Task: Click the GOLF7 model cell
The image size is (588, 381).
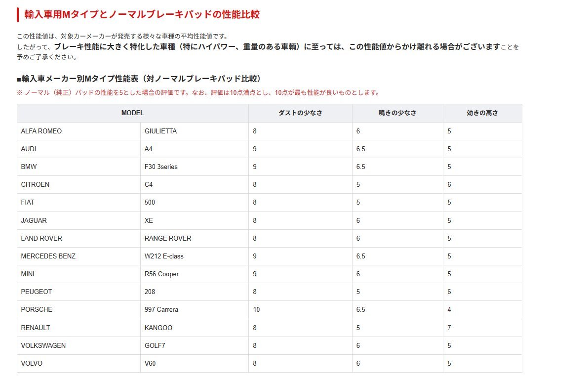Action: click(x=155, y=346)
